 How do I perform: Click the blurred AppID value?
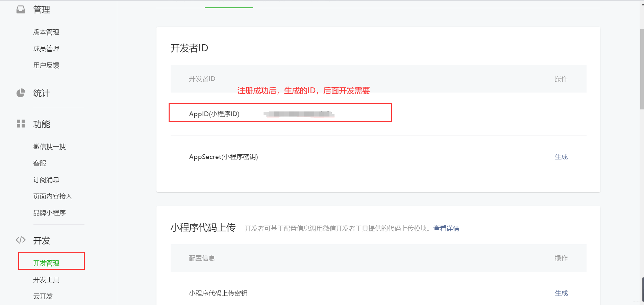click(x=299, y=114)
